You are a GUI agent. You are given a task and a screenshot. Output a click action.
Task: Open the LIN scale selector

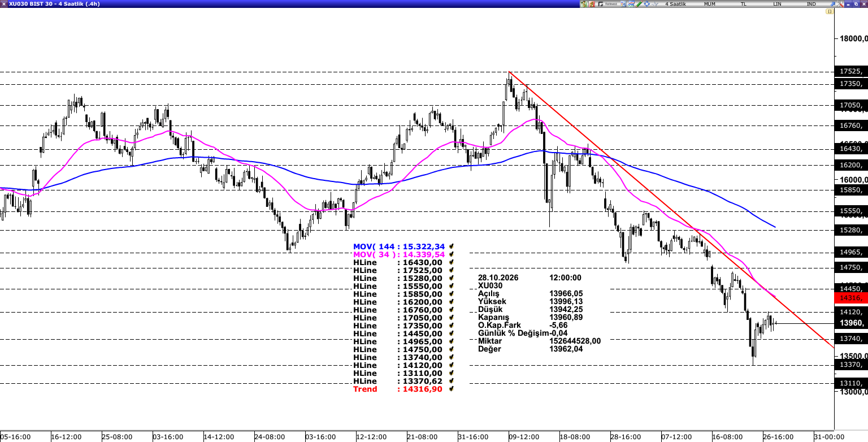(x=778, y=4)
